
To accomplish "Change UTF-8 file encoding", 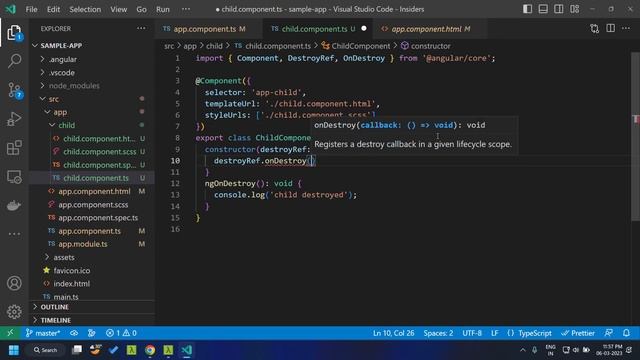I will coord(472,333).
